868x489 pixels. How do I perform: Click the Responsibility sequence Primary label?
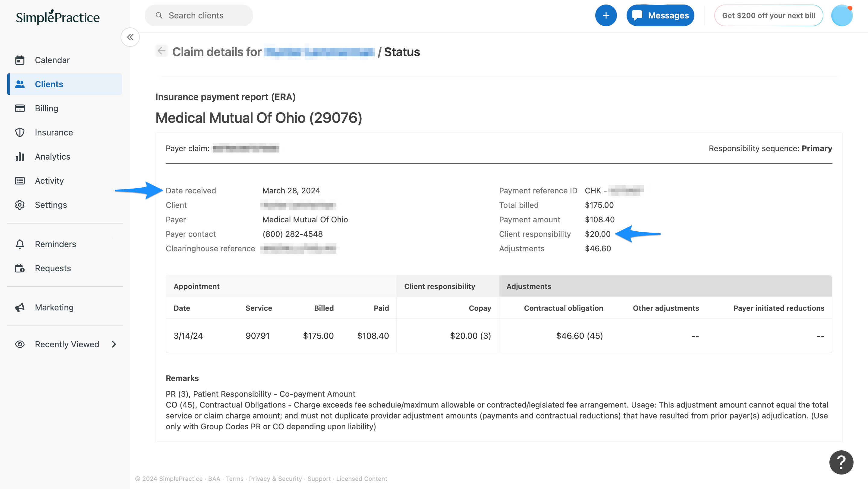coord(770,148)
